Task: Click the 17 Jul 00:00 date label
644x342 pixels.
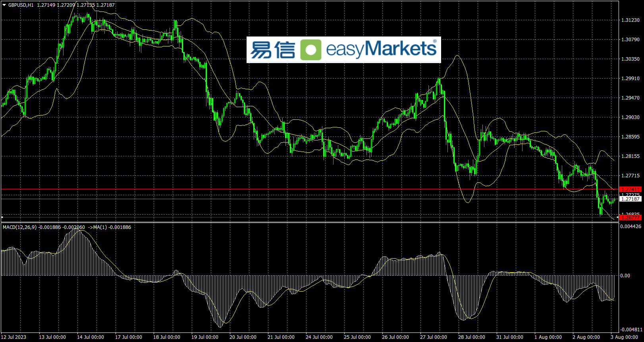Action: (129, 337)
